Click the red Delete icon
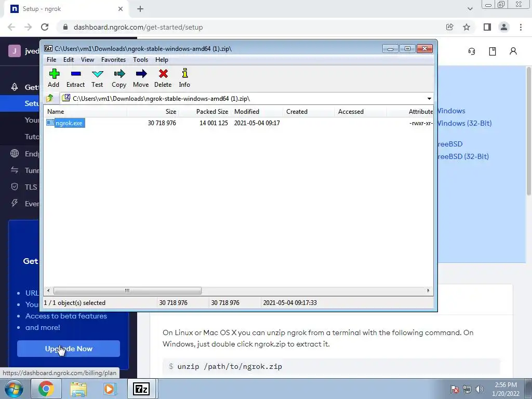This screenshot has width=532, height=399. 163,78
